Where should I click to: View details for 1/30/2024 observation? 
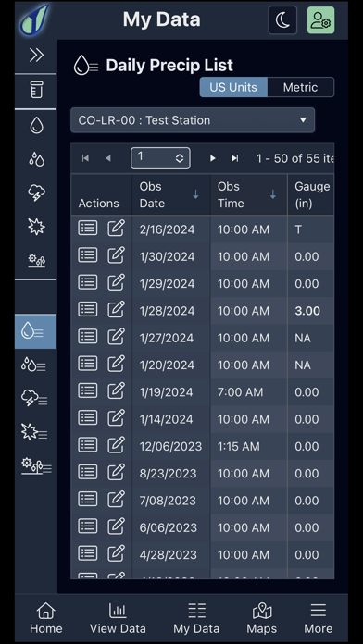(x=88, y=255)
